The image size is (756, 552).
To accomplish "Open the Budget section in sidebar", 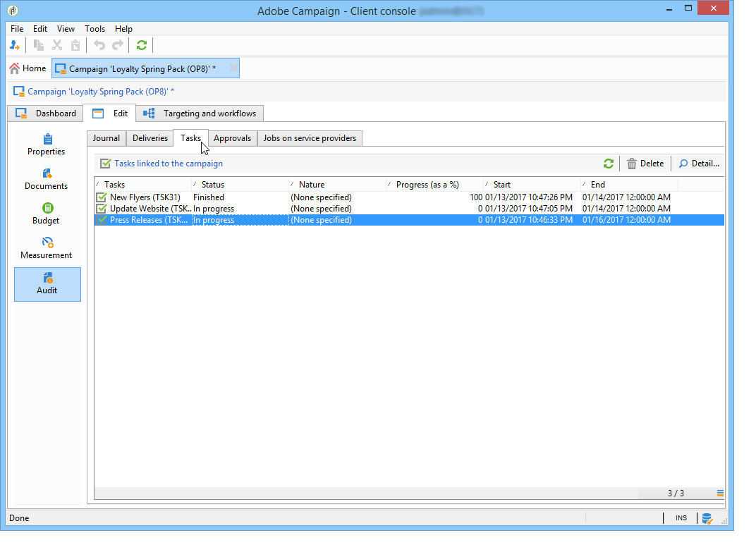I will (x=47, y=214).
